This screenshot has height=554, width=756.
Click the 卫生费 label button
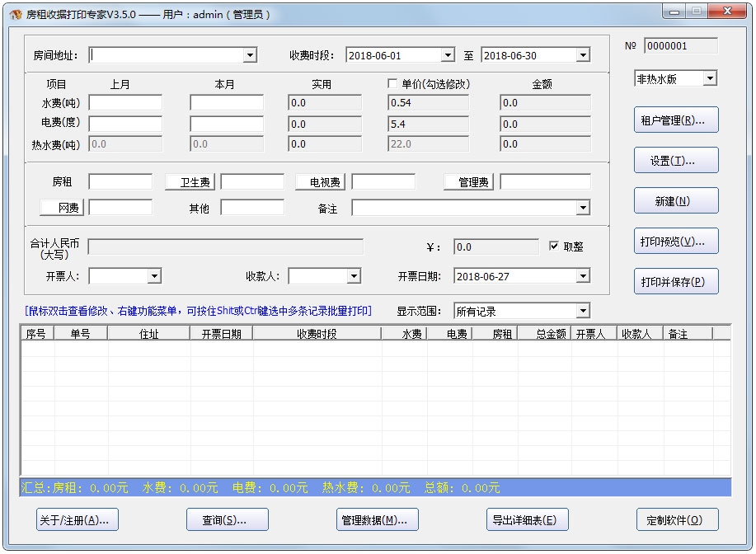[190, 182]
